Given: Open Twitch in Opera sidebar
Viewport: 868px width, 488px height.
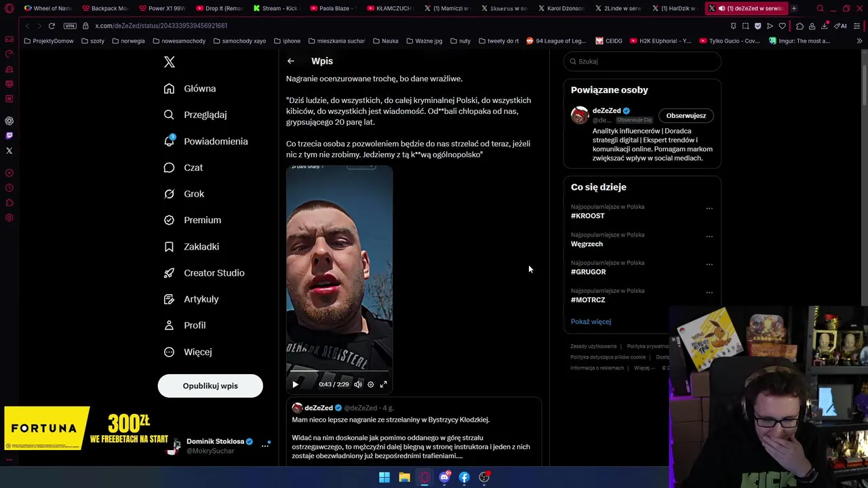Looking at the screenshot, I should point(9,136).
